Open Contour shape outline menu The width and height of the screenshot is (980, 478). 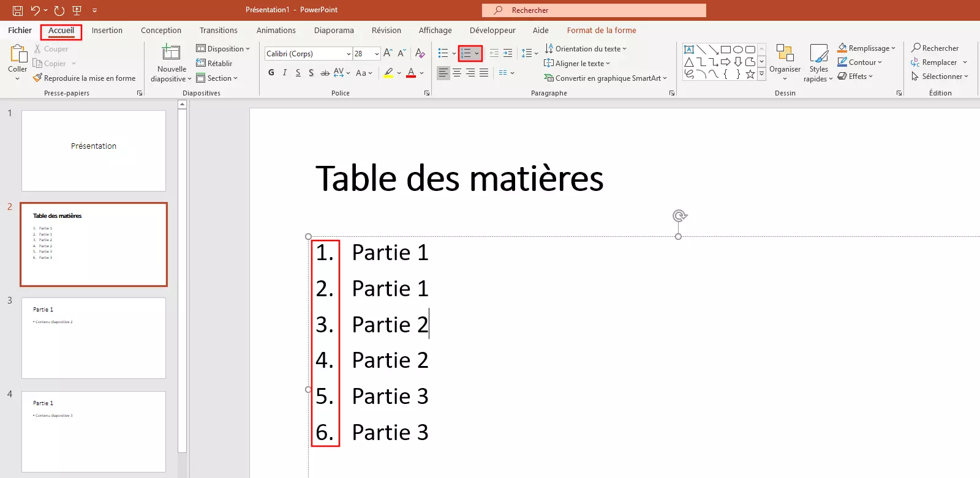[860, 62]
